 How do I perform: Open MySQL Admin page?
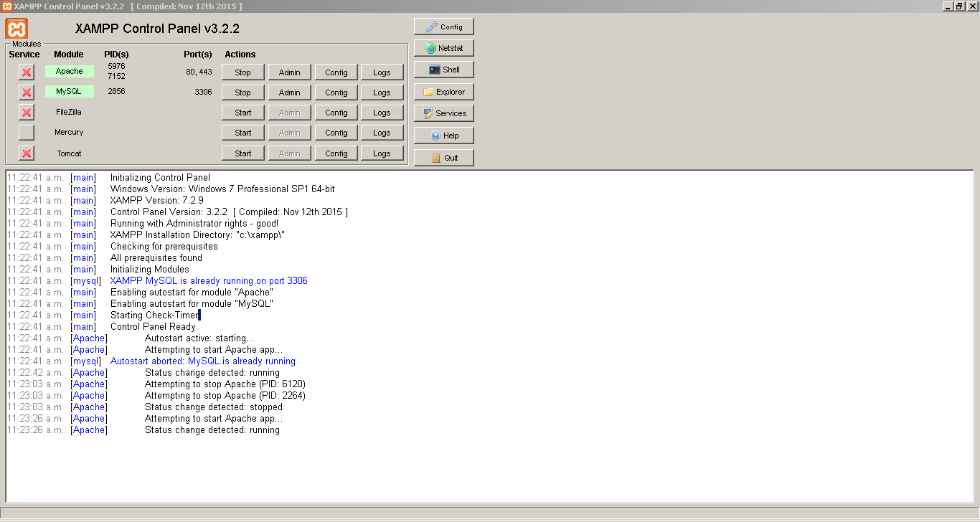[x=289, y=92]
